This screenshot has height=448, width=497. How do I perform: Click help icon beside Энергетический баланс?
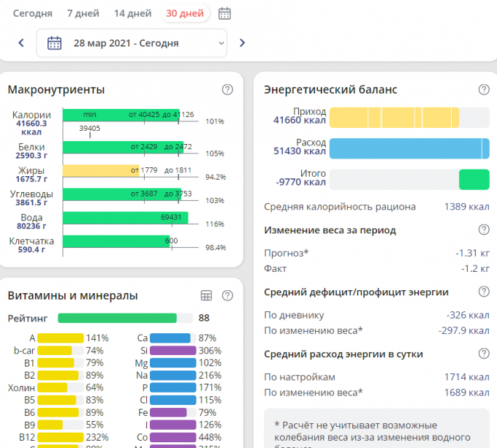pos(484,90)
